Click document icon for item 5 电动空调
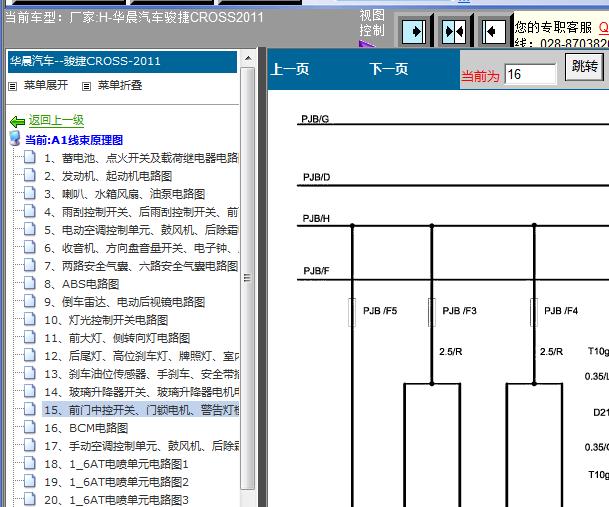Viewport: 609px width, 507px height. tap(30, 229)
